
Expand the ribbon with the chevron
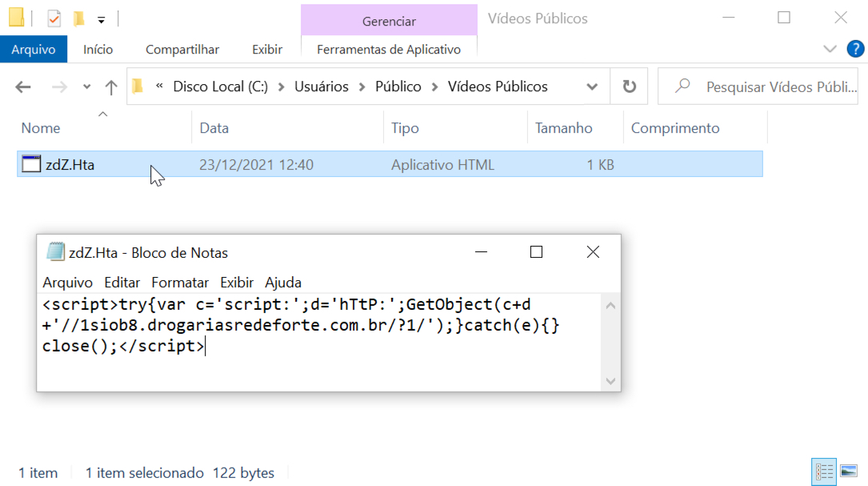point(830,50)
